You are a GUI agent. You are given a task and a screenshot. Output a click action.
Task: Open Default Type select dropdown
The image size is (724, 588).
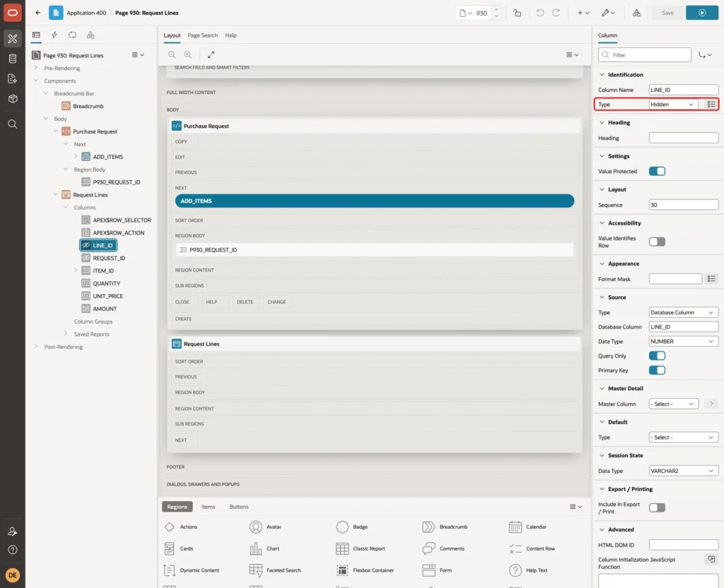(x=684, y=437)
